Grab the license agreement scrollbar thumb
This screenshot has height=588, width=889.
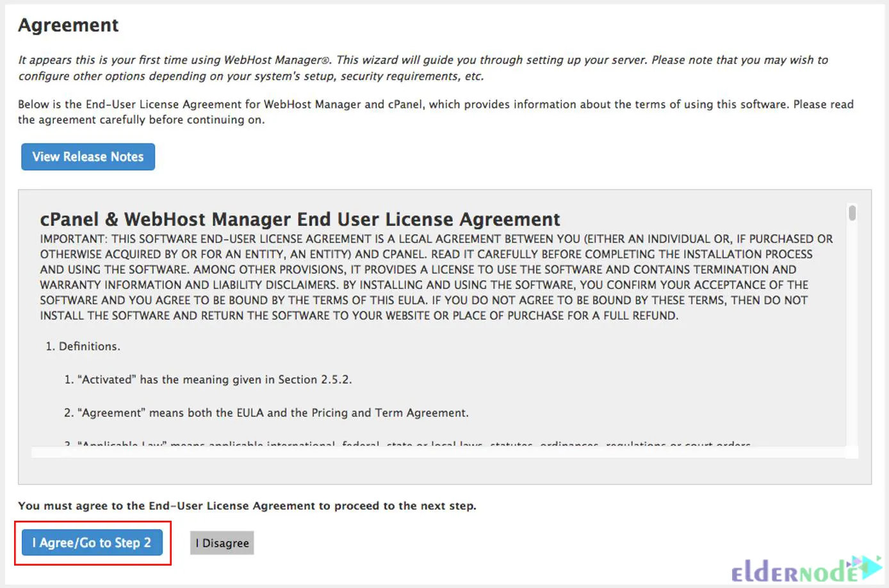[852, 213]
